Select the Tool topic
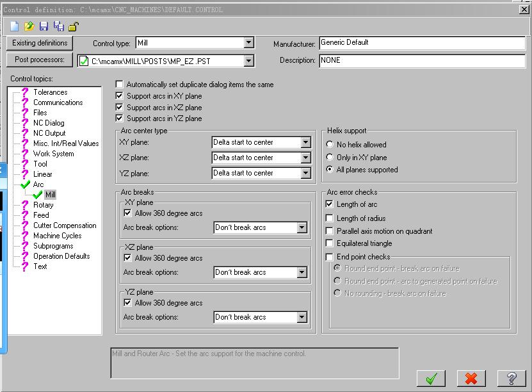532x392 pixels. (x=40, y=163)
